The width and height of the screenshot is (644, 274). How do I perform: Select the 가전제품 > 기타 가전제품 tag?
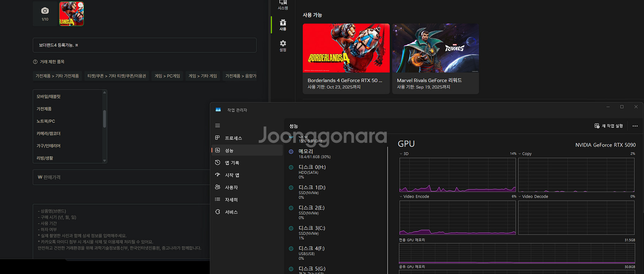(57, 76)
